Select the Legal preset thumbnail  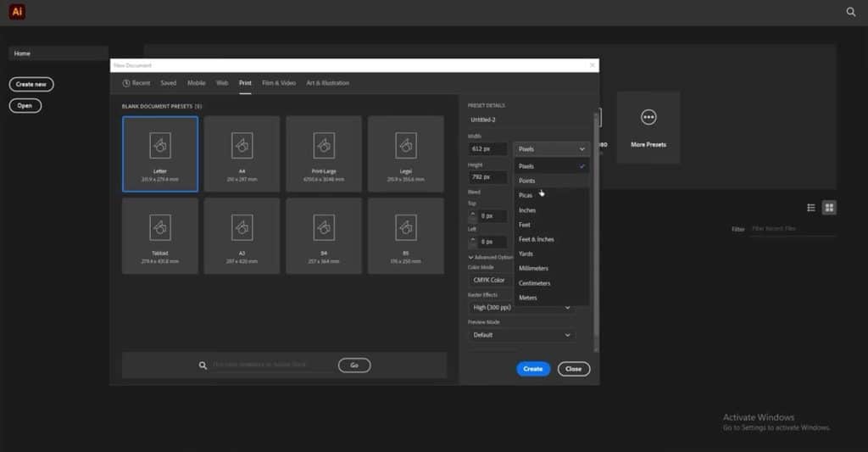point(406,154)
